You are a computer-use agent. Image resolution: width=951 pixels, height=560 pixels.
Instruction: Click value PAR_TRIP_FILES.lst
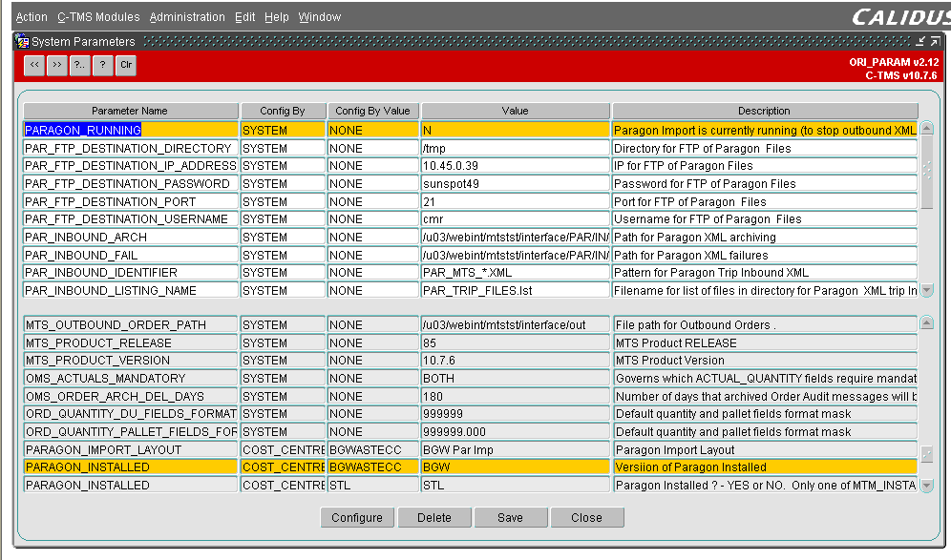516,290
